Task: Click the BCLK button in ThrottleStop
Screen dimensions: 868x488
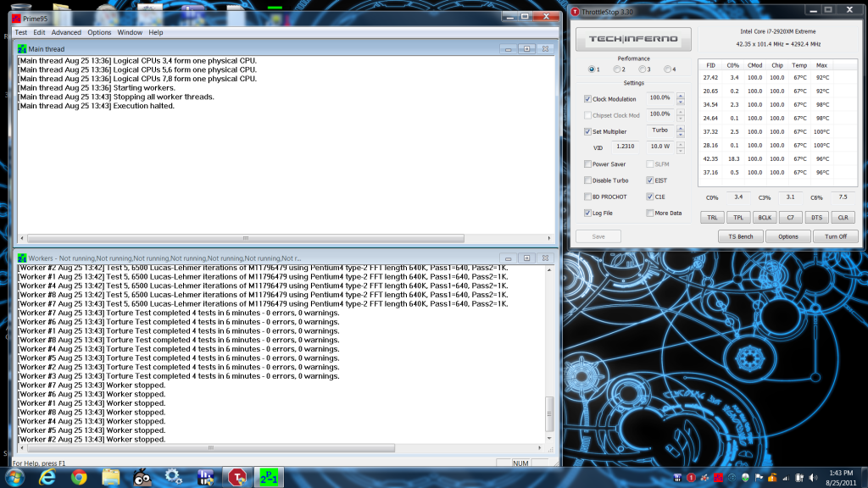Action: pos(765,218)
